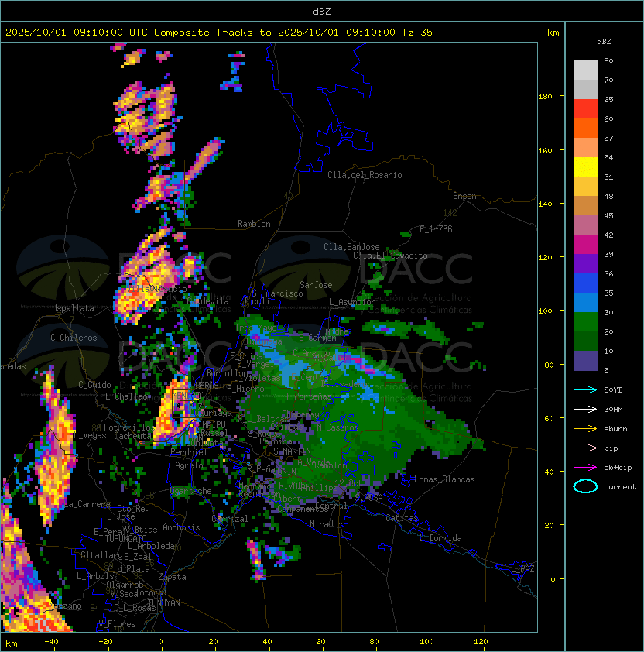Click the km label beside the timestamp header
The image size is (644, 652).
[553, 33]
